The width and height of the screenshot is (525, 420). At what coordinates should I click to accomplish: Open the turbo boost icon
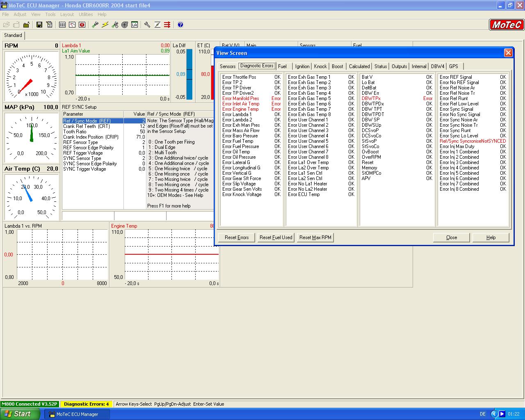pos(125,25)
